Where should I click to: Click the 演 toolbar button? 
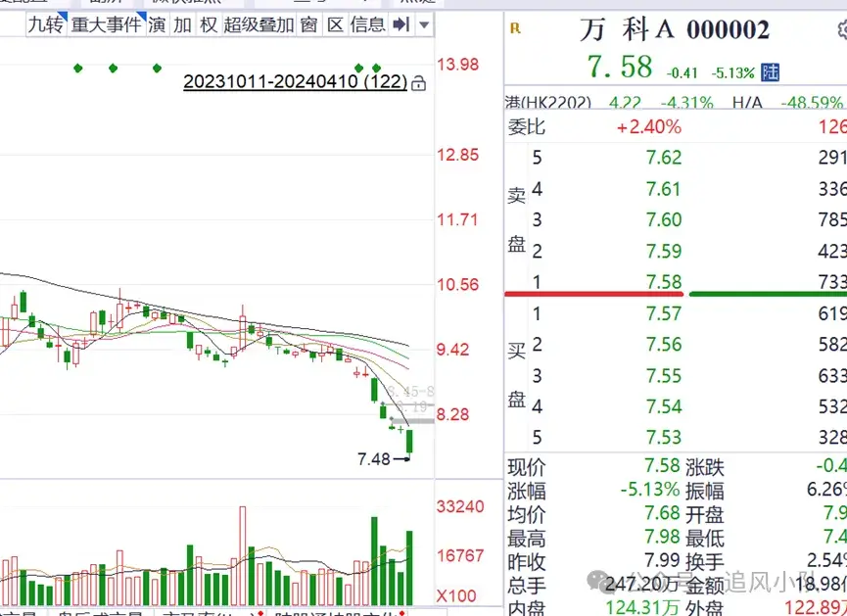click(x=158, y=24)
